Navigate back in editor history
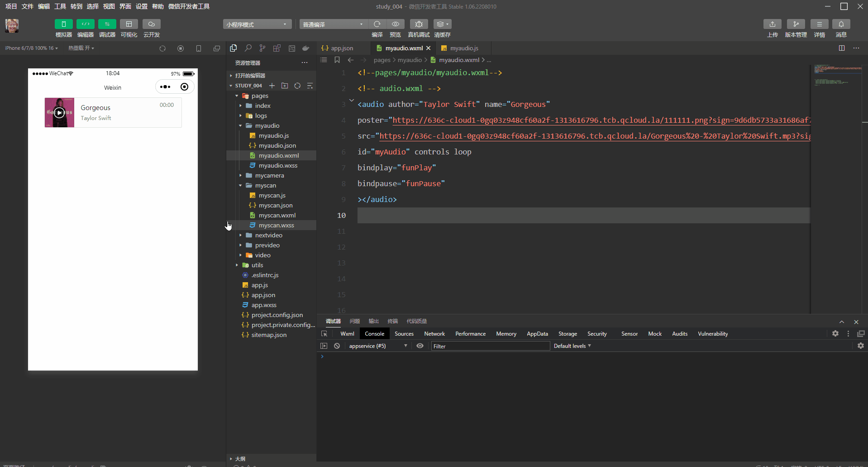Screen dimensions: 868x467 351,60
